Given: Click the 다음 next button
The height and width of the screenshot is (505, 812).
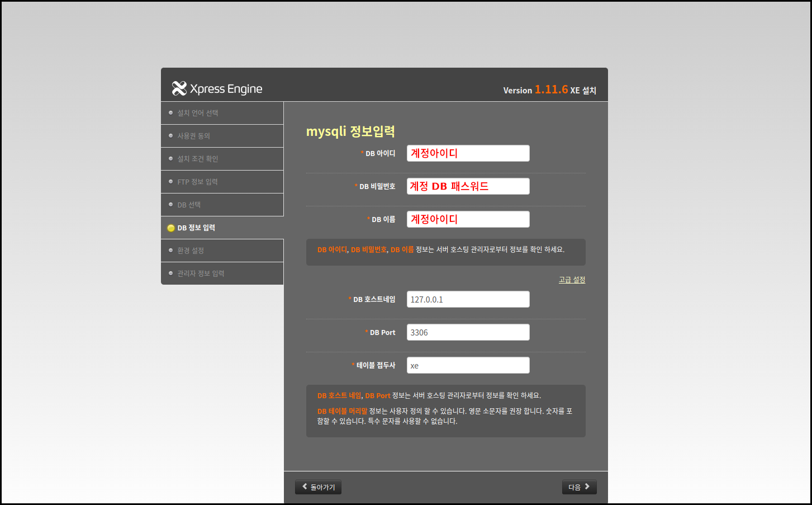Looking at the screenshot, I should click(579, 487).
